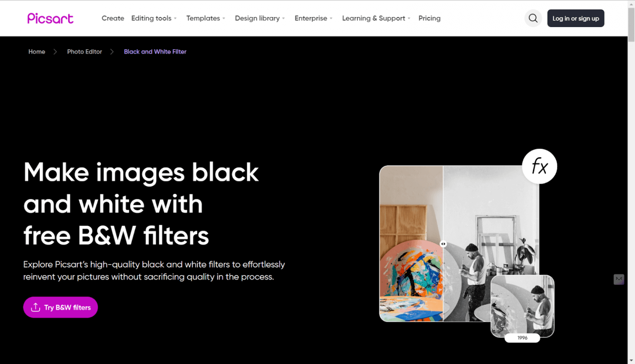Go to Photo Editor breadcrumb link
Viewport: 635px width, 364px height.
(84, 52)
